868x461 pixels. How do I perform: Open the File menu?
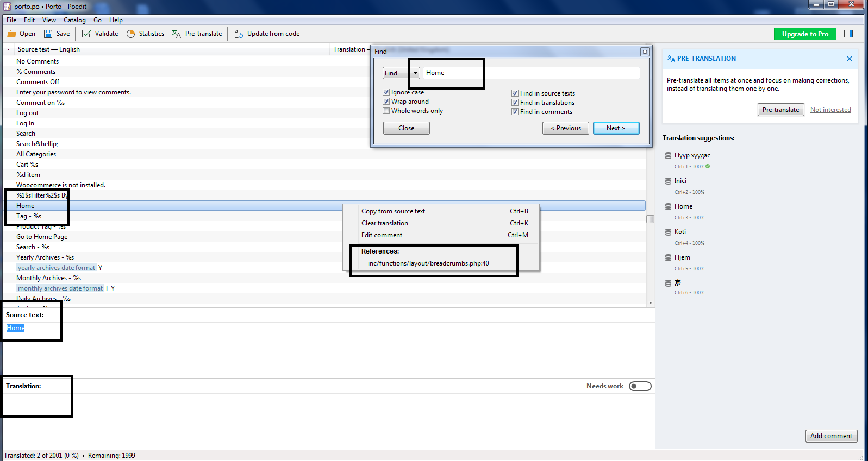[11, 20]
